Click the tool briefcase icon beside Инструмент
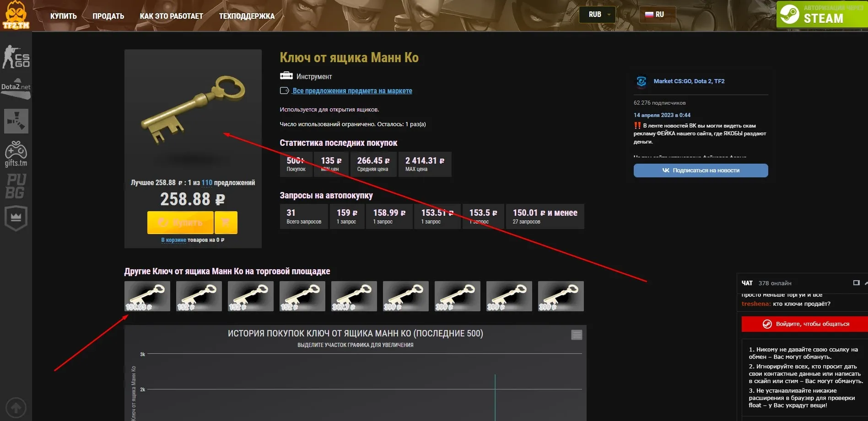 point(286,76)
